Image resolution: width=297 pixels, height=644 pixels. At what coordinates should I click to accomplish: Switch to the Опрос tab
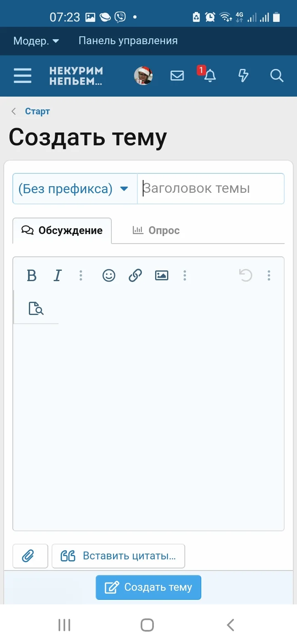pyautogui.click(x=156, y=230)
